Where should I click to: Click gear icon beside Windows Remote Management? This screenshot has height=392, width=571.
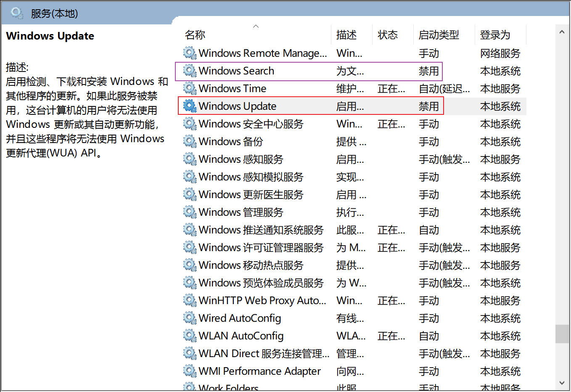coord(190,53)
